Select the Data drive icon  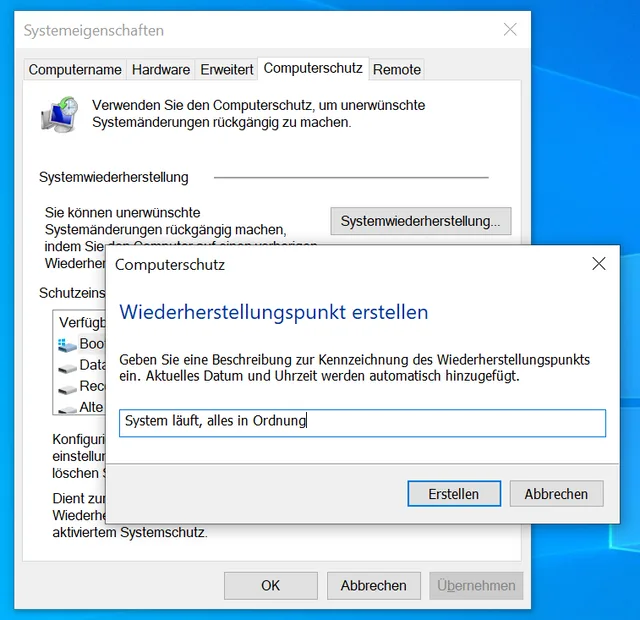click(x=67, y=368)
